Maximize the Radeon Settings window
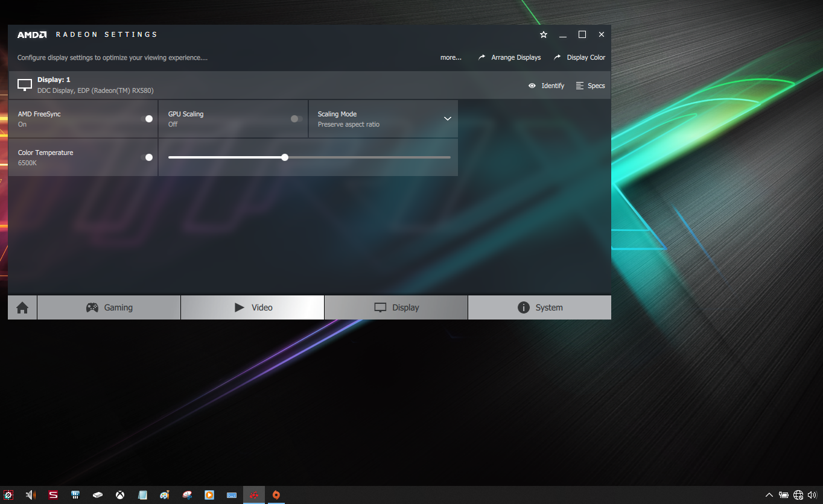 (582, 34)
